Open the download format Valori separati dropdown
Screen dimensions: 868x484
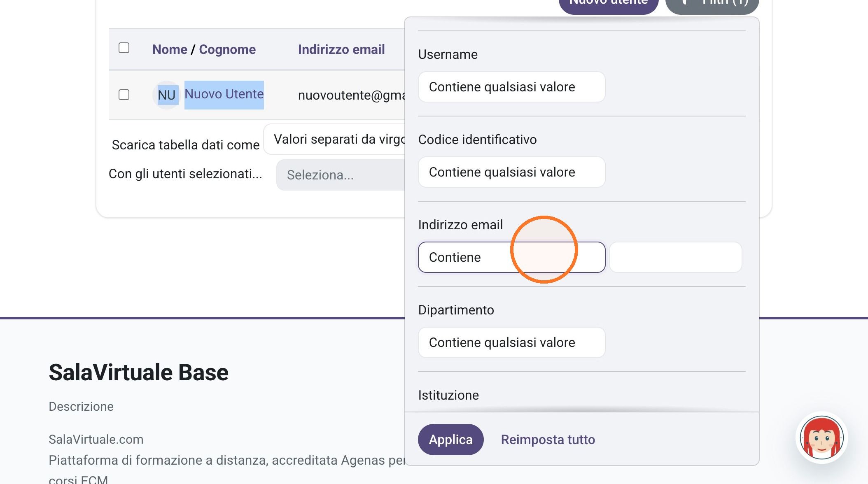[334, 139]
